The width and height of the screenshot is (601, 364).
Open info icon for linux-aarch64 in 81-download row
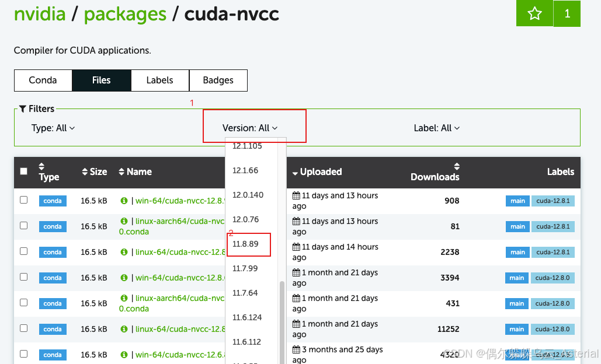124,221
